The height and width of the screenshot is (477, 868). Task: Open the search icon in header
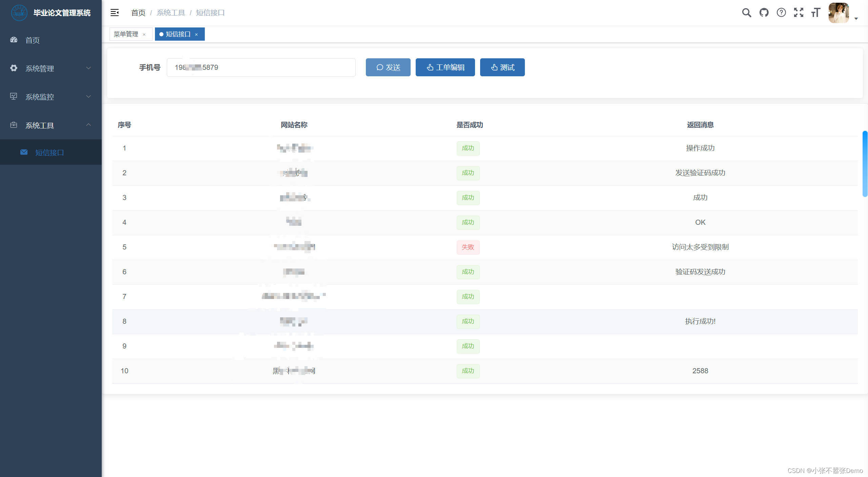746,13
